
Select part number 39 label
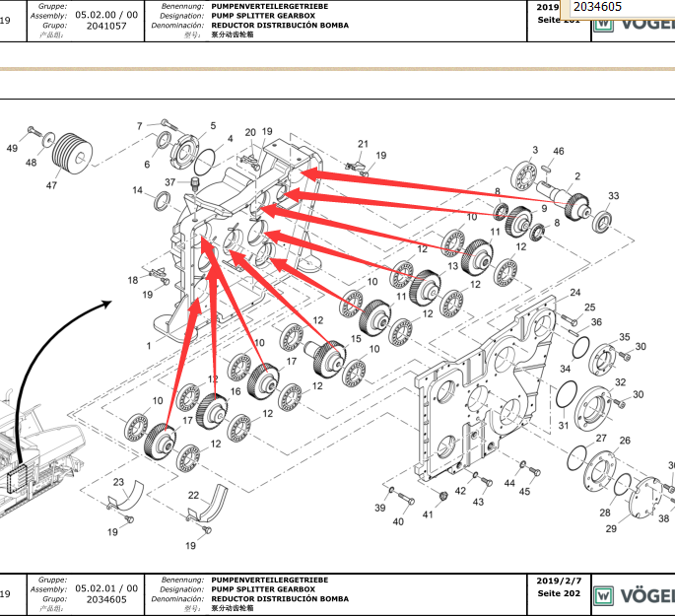(379, 508)
